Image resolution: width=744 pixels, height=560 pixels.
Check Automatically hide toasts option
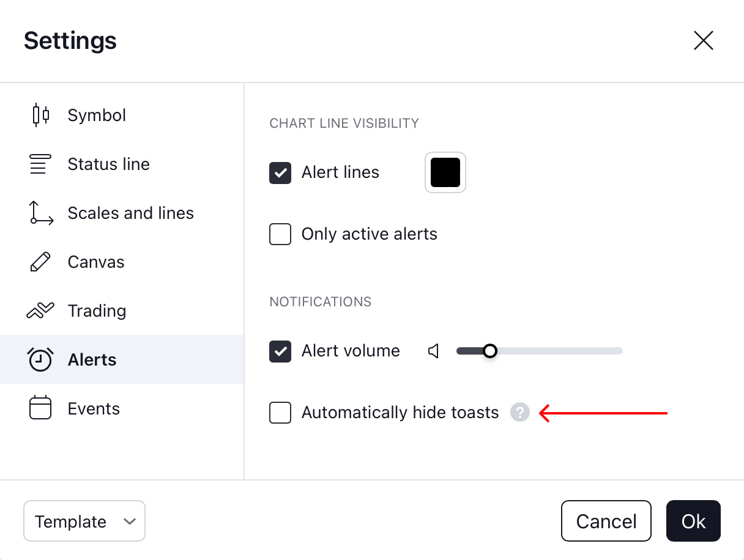(280, 413)
